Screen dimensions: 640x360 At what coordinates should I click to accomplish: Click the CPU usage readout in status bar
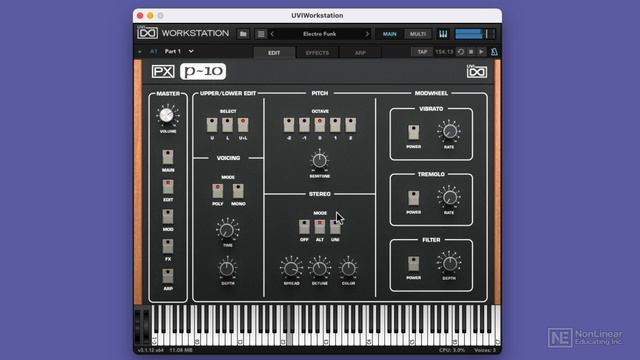[x=452, y=350]
